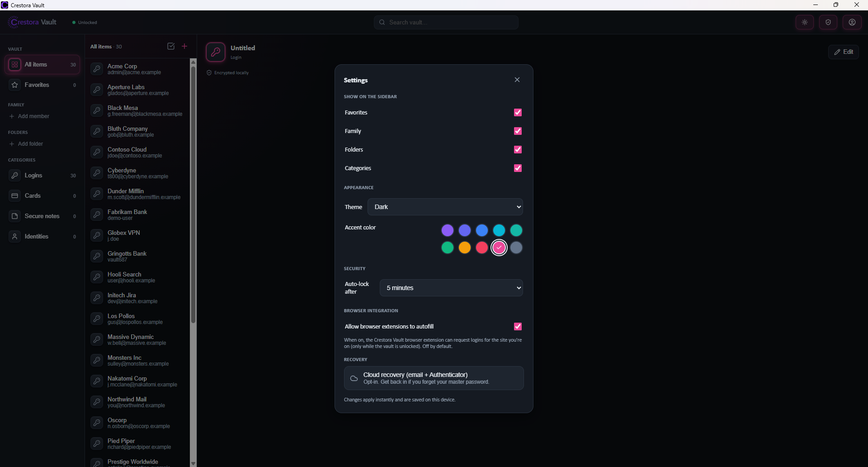Uncheck Categories sidebar checkbox
This screenshot has height=467, width=868.
click(x=518, y=168)
